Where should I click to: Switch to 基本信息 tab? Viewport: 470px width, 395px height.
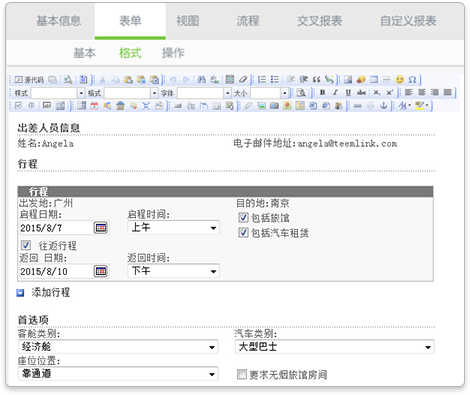(59, 21)
